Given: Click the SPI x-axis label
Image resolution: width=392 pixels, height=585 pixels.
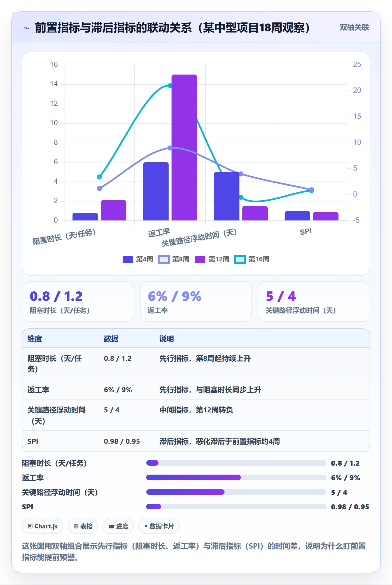Looking at the screenshot, I should [306, 232].
